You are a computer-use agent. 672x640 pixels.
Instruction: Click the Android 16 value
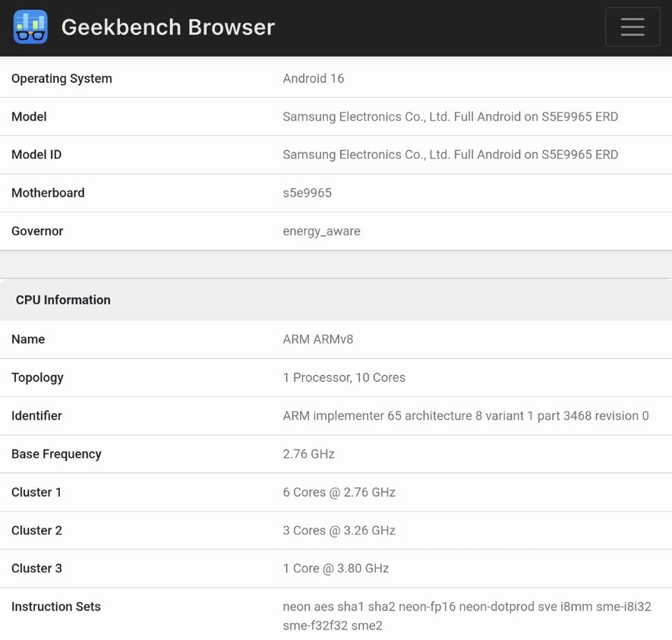313,79
